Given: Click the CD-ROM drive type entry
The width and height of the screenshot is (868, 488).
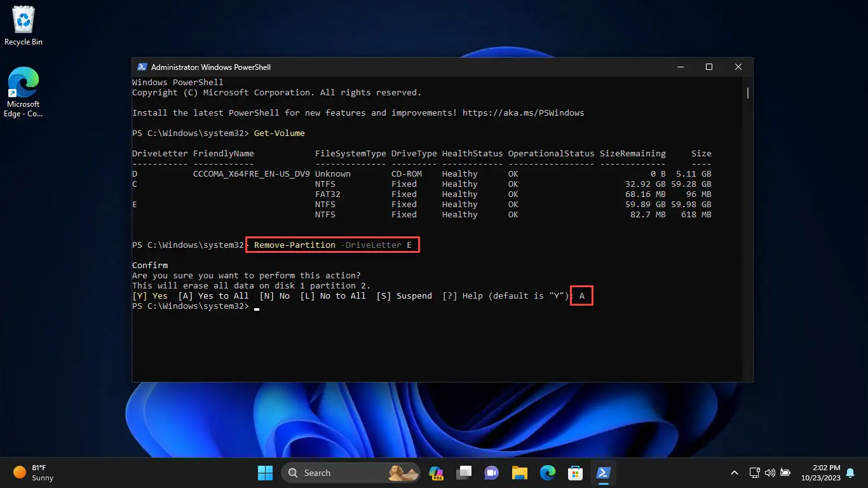Looking at the screenshot, I should [x=407, y=174].
